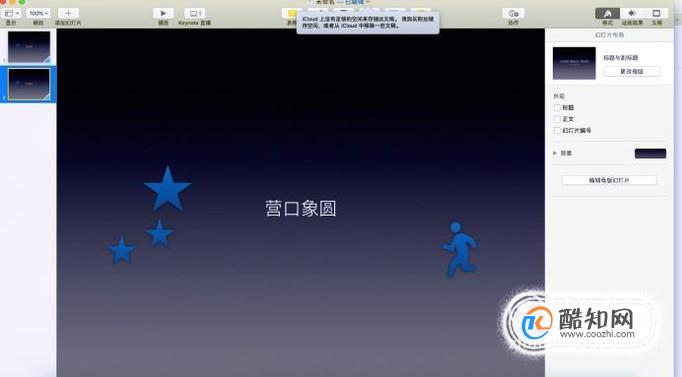The height and width of the screenshot is (377, 682).
Task: Open the Document (文稿) inspector tab
Action: [656, 13]
